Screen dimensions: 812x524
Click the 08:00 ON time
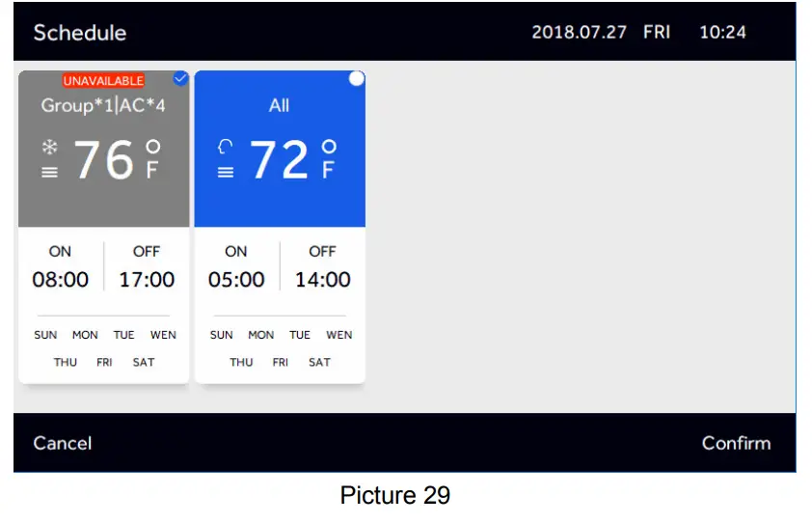click(60, 280)
